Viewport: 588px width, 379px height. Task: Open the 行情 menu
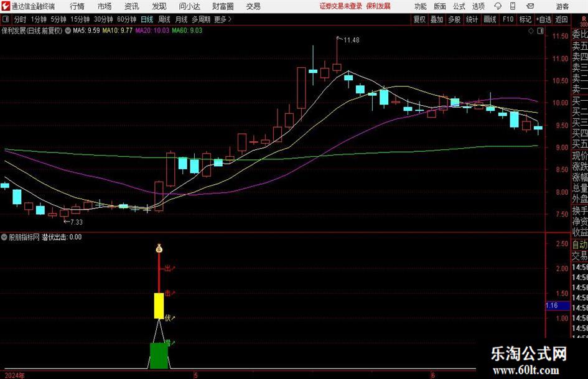pyautogui.click(x=77, y=6)
